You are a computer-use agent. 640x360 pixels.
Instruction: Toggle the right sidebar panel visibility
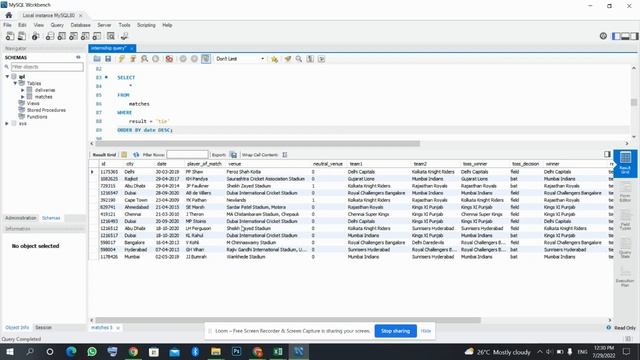tap(634, 36)
